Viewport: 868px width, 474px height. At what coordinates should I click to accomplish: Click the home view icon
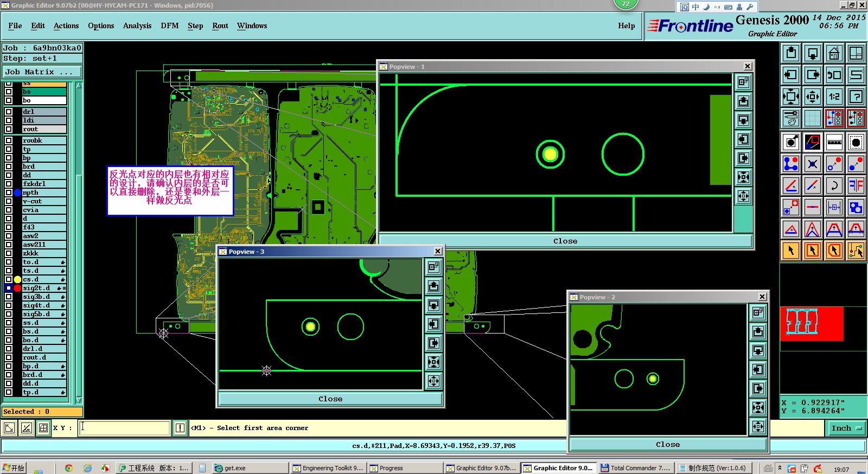(834, 53)
